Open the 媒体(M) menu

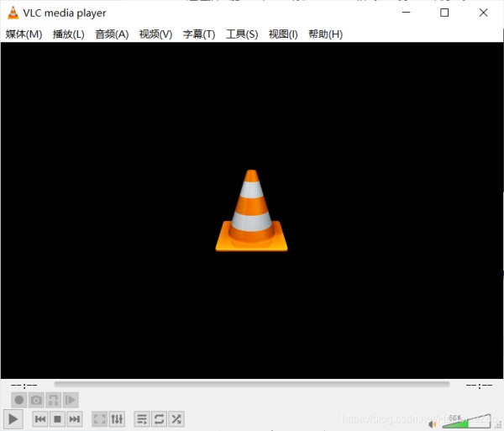tap(24, 34)
